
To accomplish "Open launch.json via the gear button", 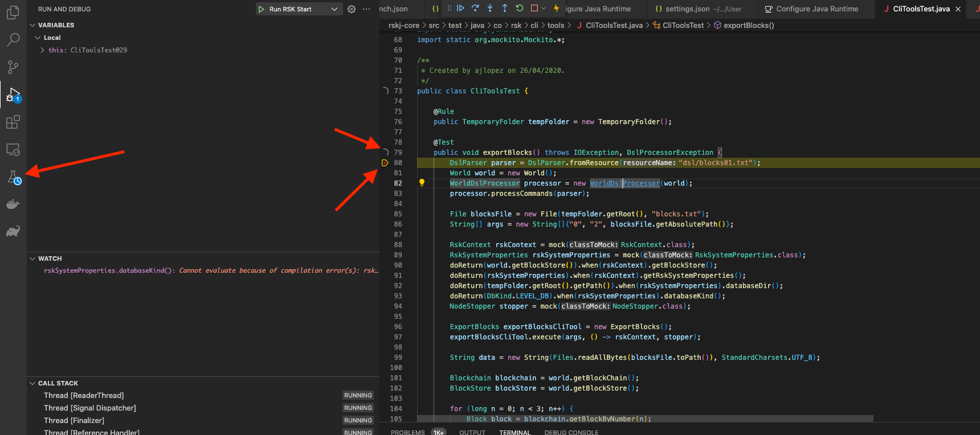I will (352, 9).
